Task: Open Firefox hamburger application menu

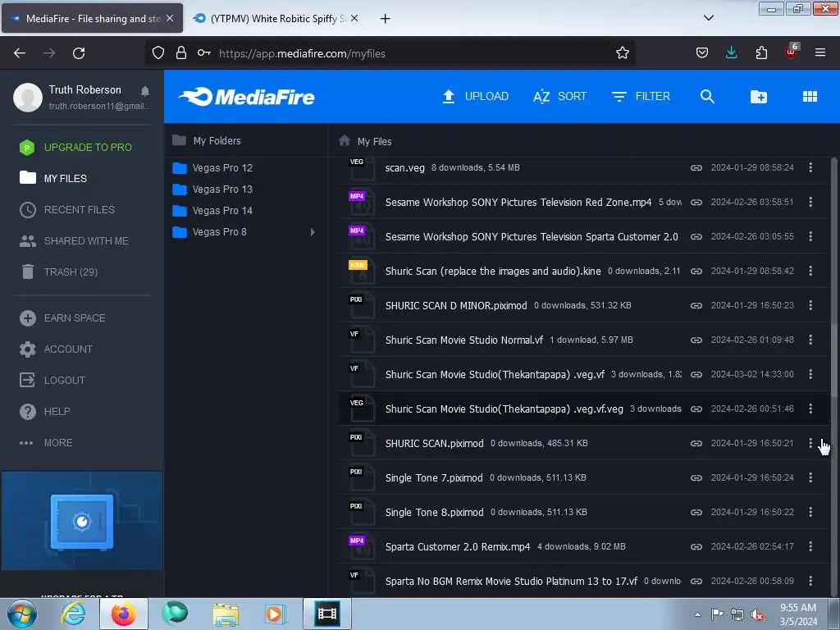Action: pos(819,52)
